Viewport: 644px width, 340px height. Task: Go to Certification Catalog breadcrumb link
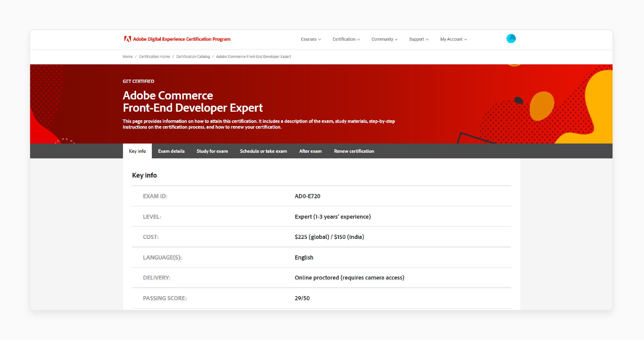tap(193, 56)
